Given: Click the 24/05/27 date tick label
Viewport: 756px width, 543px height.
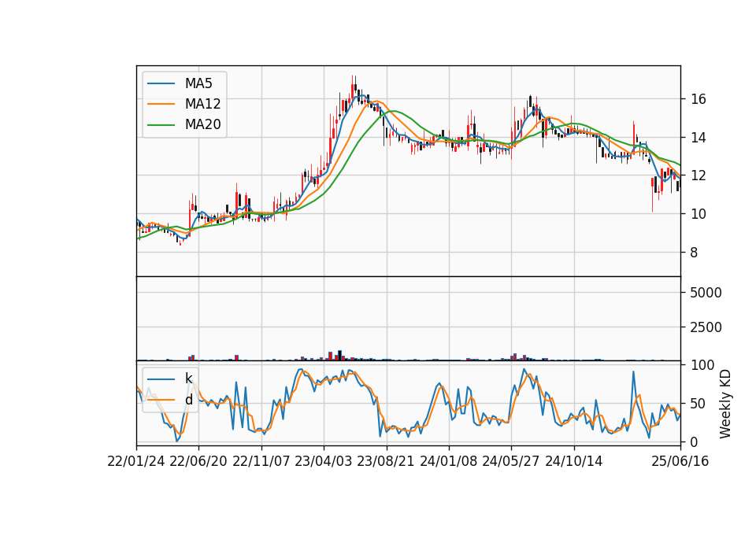Looking at the screenshot, I should point(511,461).
